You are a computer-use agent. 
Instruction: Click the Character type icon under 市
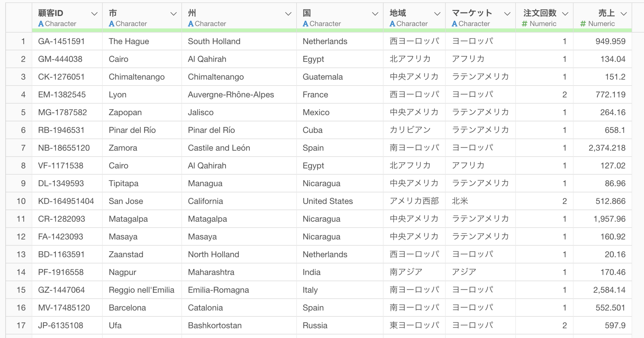click(111, 24)
